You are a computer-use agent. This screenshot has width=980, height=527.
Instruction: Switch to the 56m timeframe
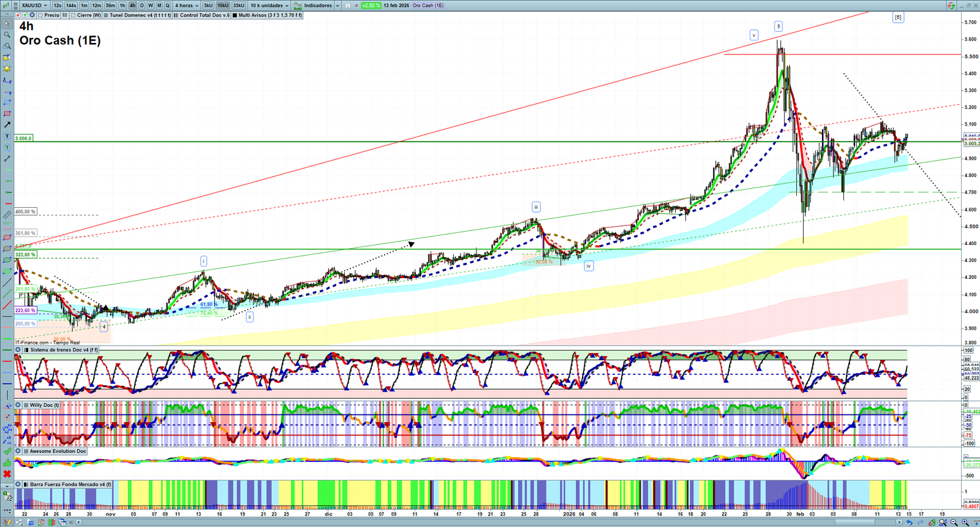pos(110,6)
